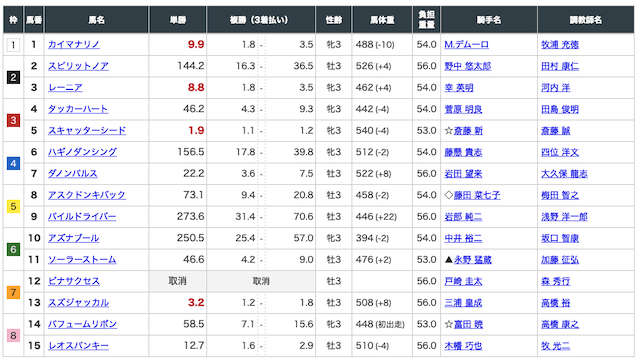640x361 pixels.
Task: Click the 単勝 column header
Action: (178, 20)
